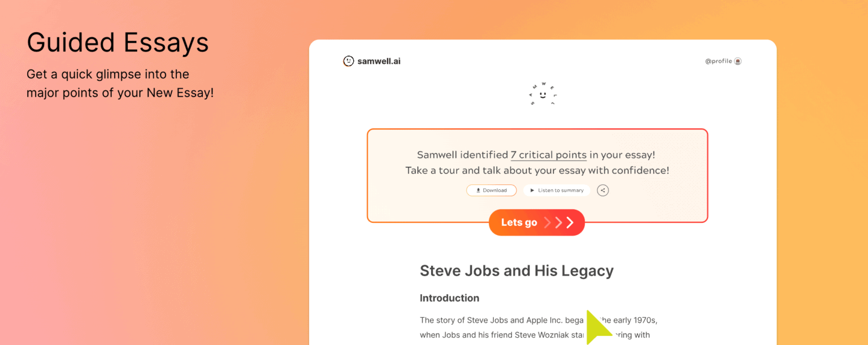
Task: Start playback with Listen to summary
Action: tap(556, 190)
